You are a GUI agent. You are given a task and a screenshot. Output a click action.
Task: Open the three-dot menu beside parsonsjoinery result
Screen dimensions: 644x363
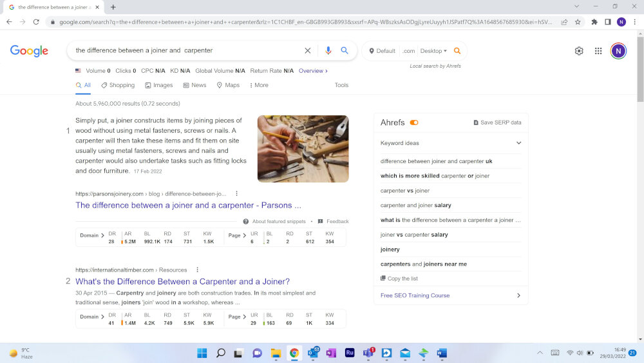click(236, 193)
